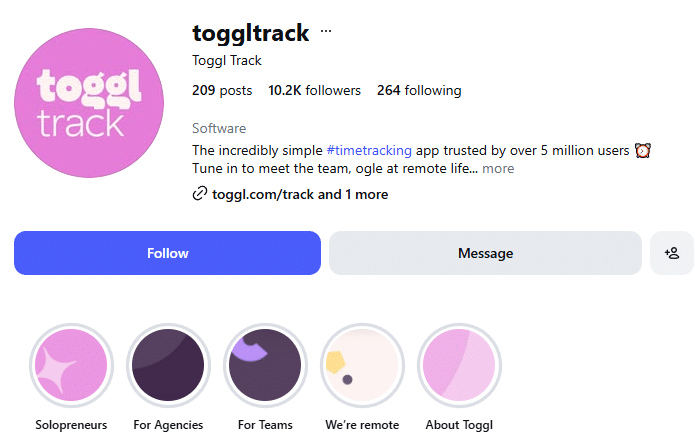Open the Solopreneurs story highlight
Viewport: 695px width, 440px height.
71,366
